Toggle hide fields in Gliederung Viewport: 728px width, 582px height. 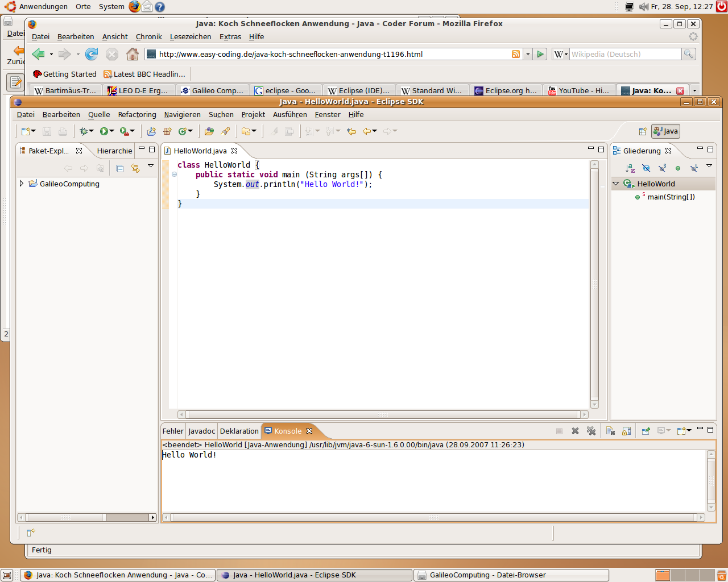click(646, 168)
